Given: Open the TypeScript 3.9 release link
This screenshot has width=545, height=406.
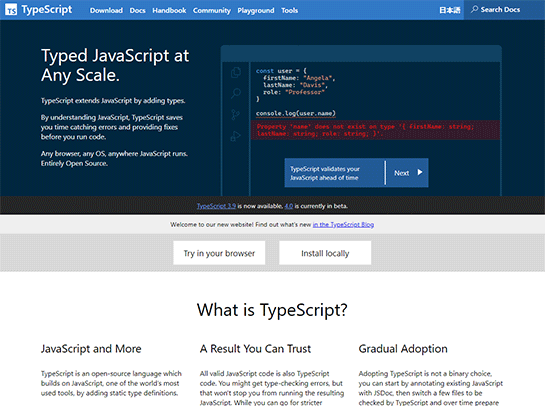Looking at the screenshot, I should click(216, 206).
